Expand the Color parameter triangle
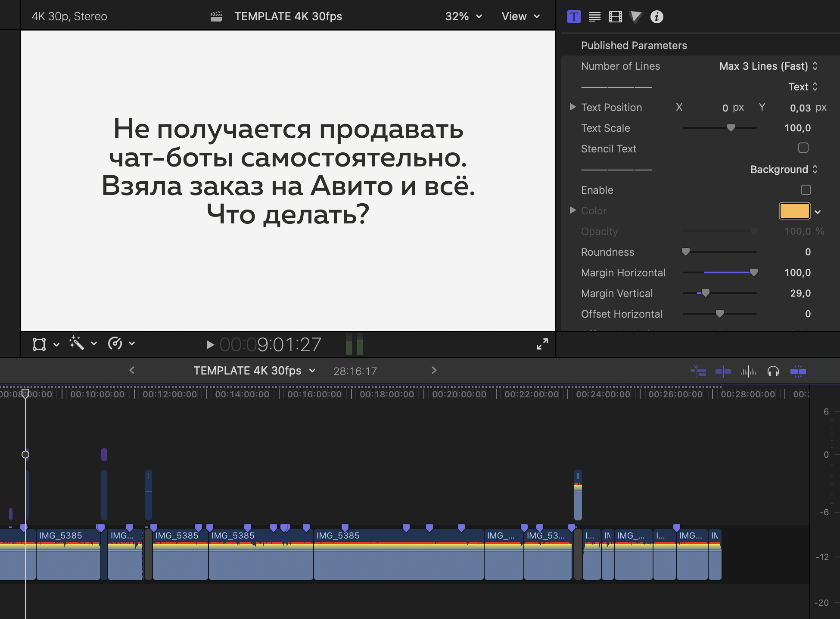The height and width of the screenshot is (619, 840). point(573,210)
